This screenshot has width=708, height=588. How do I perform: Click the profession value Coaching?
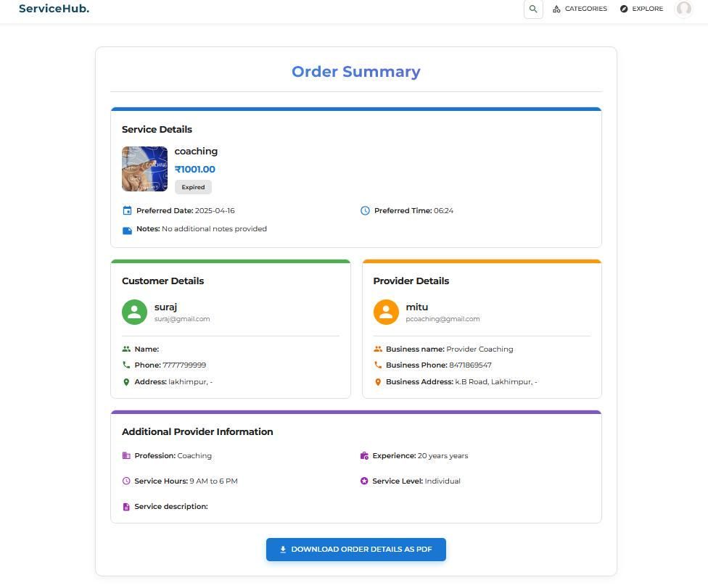[194, 456]
